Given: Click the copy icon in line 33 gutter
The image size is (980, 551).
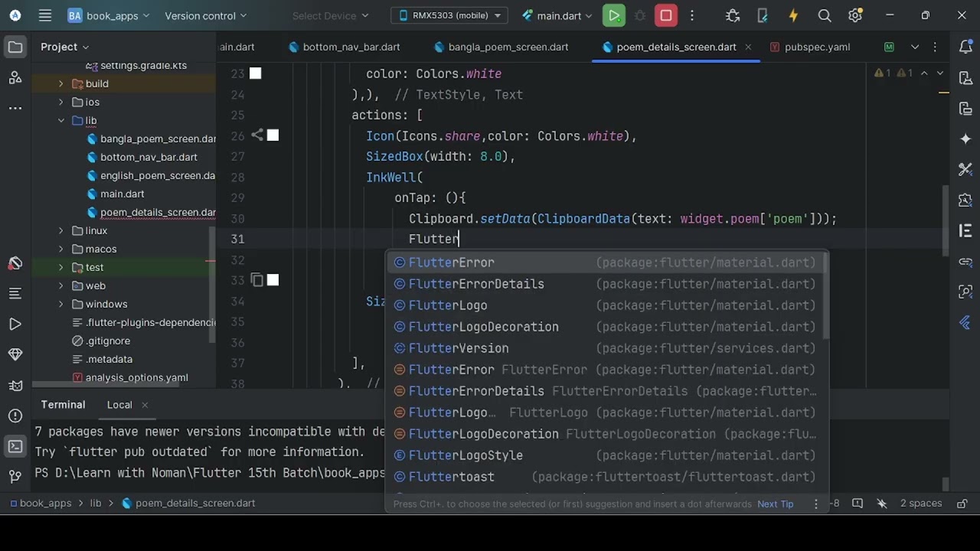Looking at the screenshot, I should tap(257, 280).
